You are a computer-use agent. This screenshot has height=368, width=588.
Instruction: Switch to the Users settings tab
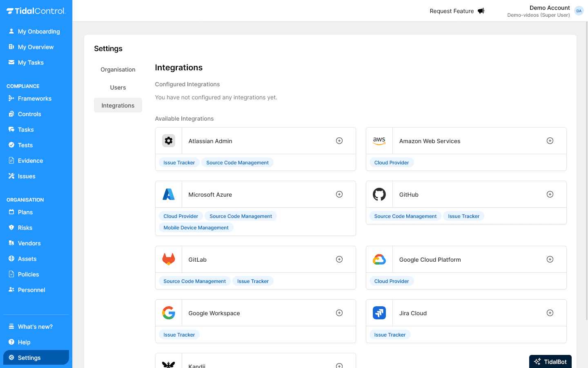(118, 87)
